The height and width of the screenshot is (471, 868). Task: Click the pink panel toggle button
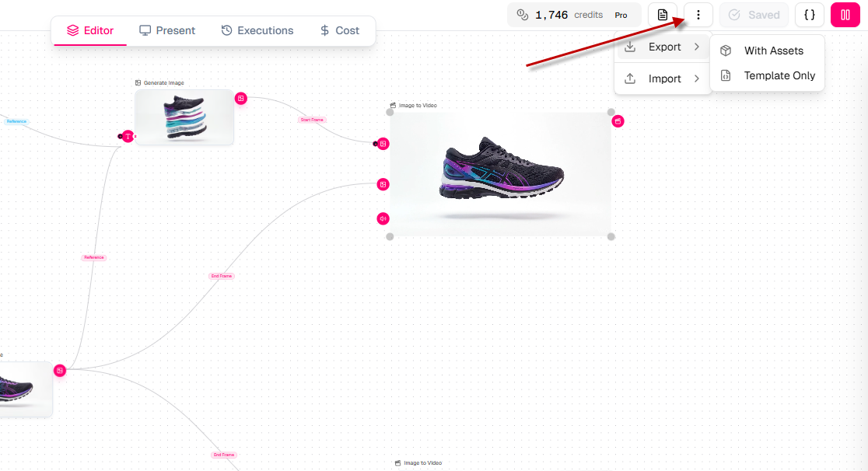845,15
